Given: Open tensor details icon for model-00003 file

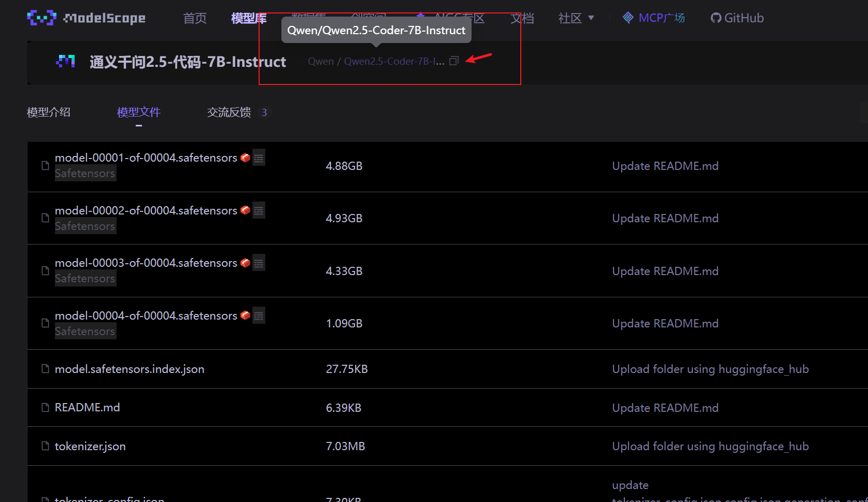Looking at the screenshot, I should 259,263.
